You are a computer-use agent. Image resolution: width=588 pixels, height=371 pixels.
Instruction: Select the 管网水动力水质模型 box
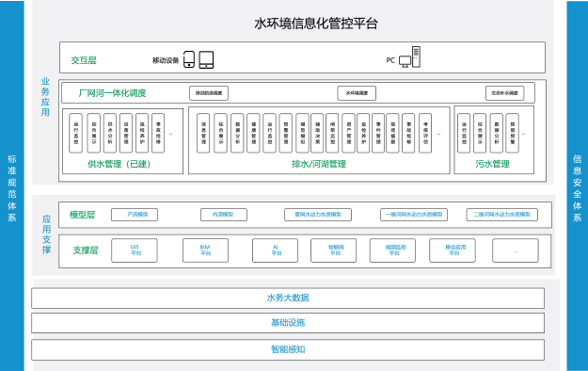pyautogui.click(x=318, y=215)
